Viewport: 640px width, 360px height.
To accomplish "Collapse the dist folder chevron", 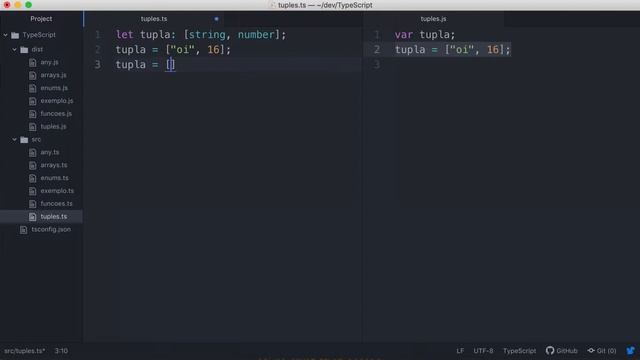I will point(14,49).
